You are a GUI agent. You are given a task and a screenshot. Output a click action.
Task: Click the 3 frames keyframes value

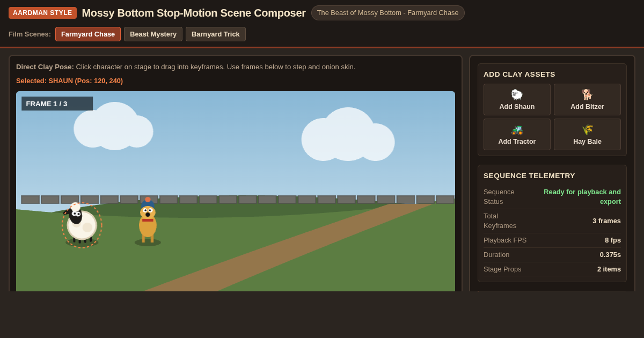point(606,221)
